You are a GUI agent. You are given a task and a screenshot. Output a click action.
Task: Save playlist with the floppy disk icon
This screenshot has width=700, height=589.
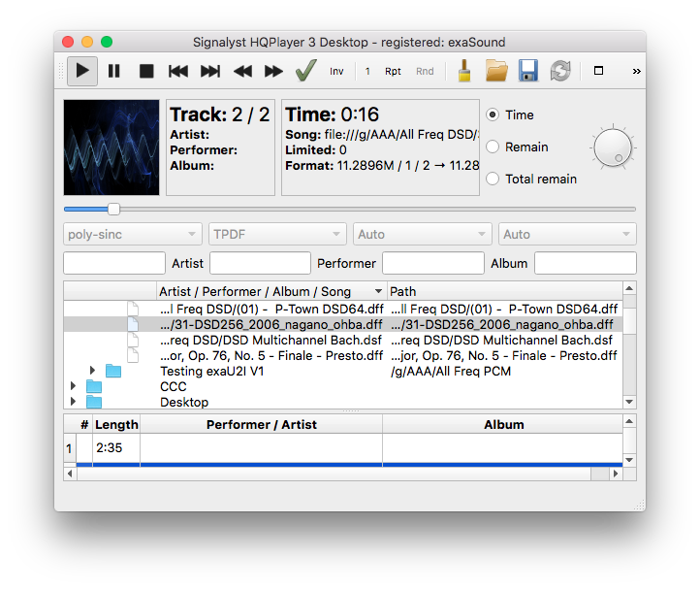(528, 71)
